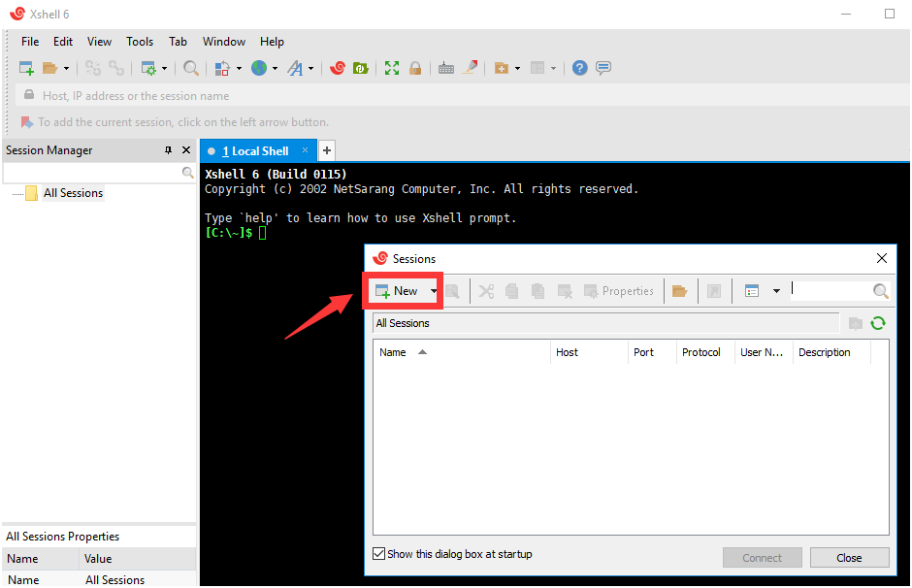Sort sessions by Host column header
Image resolution: width=912 pixels, height=588 pixels.
coord(589,352)
